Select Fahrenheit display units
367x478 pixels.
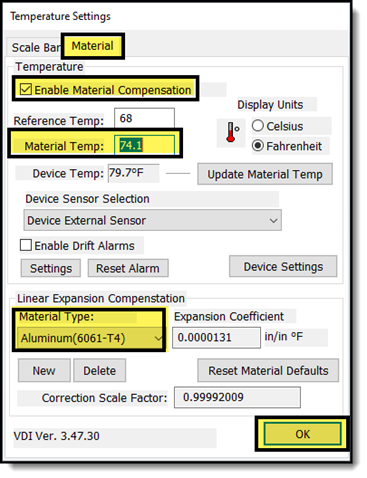tap(258, 146)
